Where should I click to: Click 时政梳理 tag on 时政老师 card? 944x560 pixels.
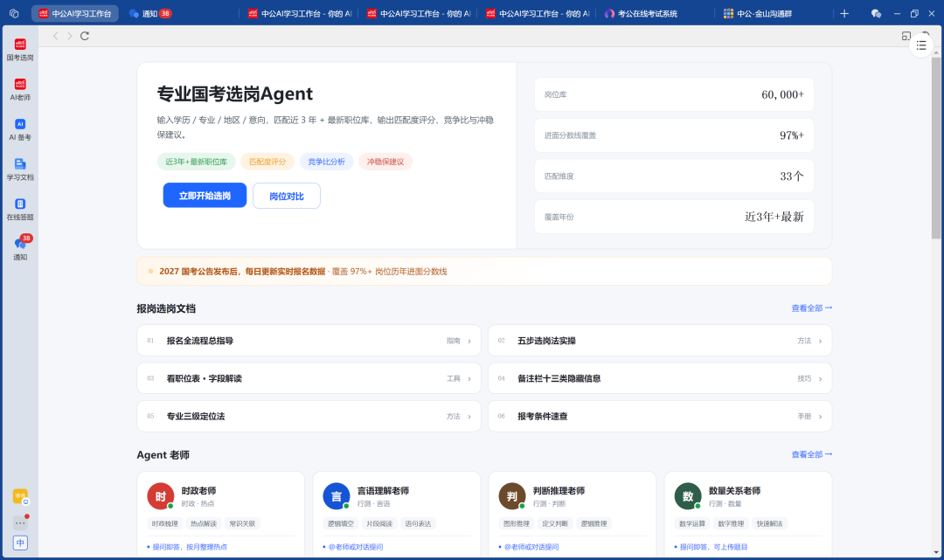click(165, 524)
